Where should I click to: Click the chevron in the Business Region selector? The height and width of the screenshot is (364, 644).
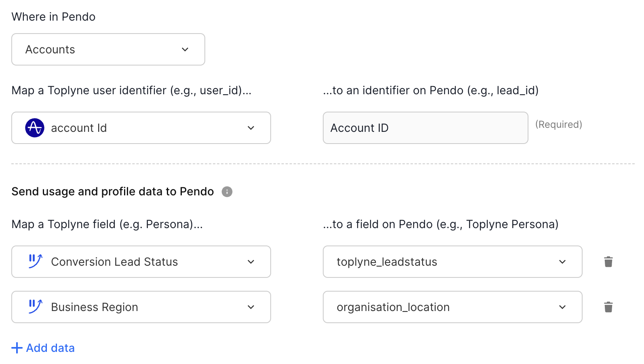click(x=251, y=307)
